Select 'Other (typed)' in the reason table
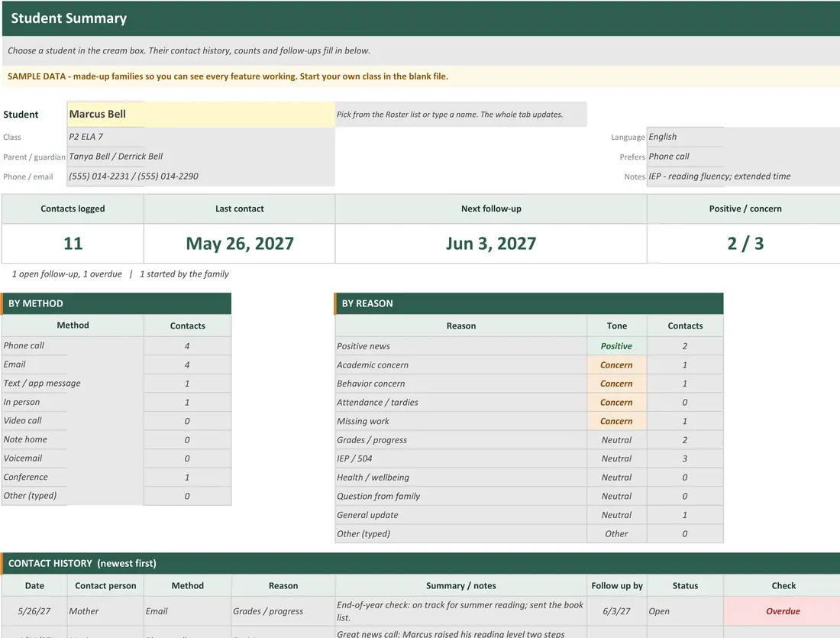The height and width of the screenshot is (638, 840). pos(460,534)
